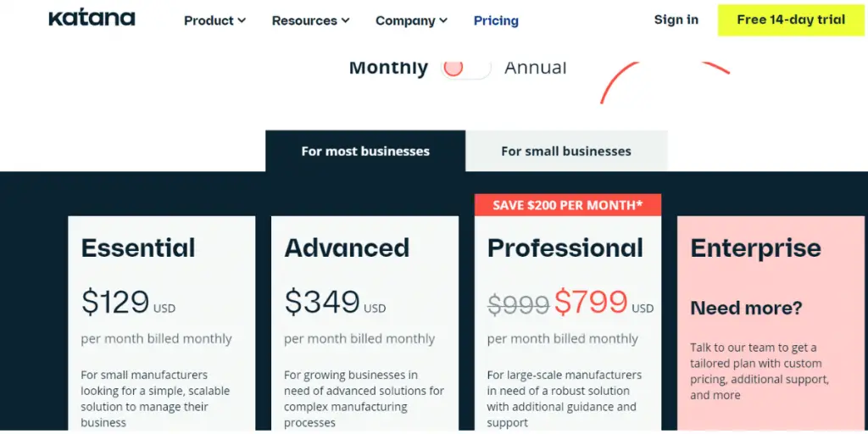Click the Professional plan $799 price
This screenshot has height=434, width=868.
(591, 302)
